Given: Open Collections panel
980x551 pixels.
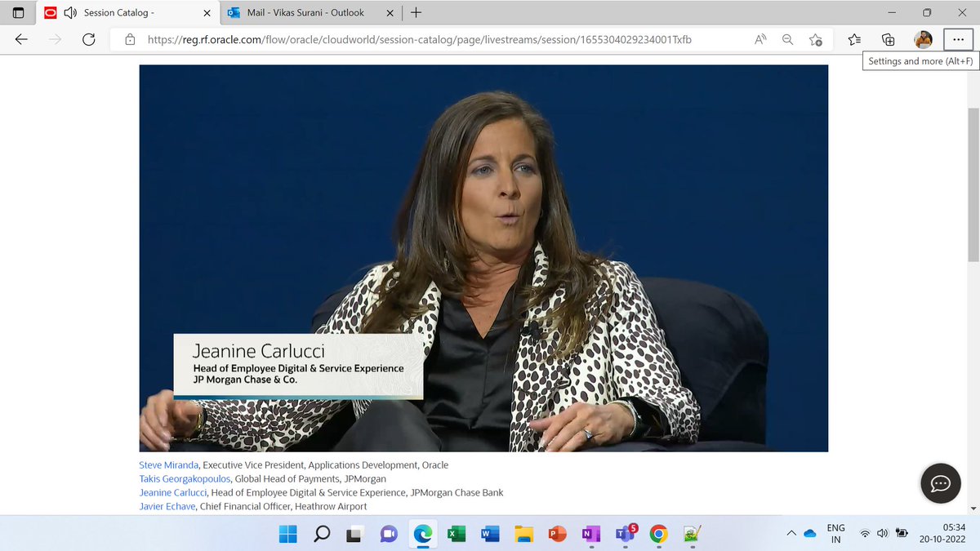Looking at the screenshot, I should [889, 39].
